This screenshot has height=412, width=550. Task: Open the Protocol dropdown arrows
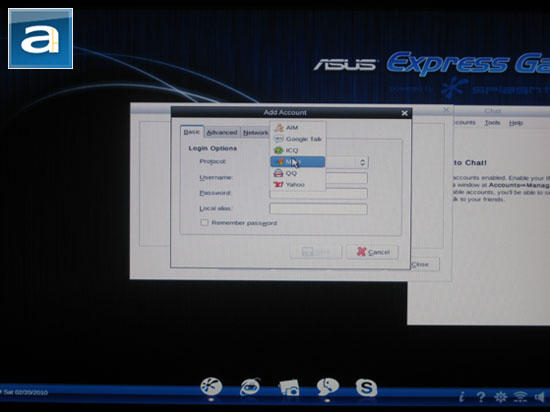point(362,162)
